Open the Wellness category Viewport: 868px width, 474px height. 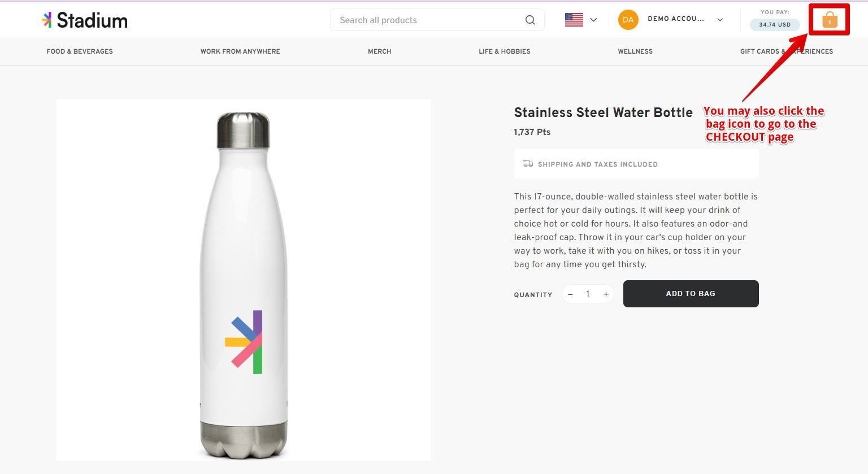(x=635, y=51)
